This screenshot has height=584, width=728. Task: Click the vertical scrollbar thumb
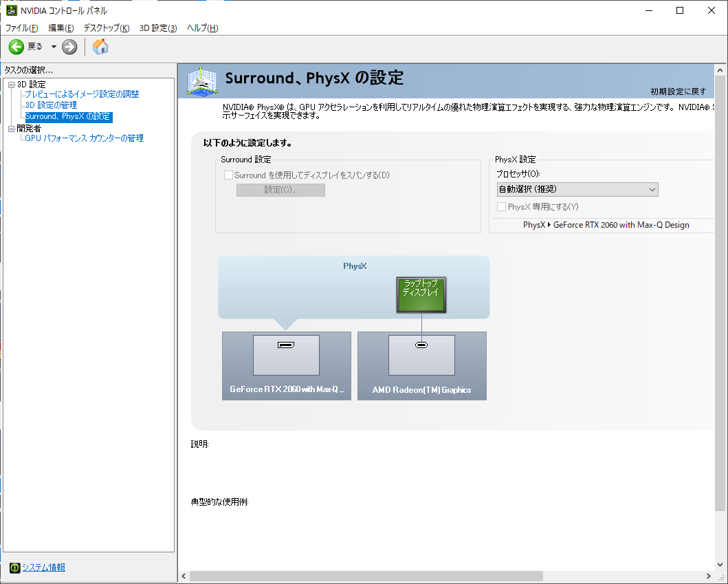point(720,293)
